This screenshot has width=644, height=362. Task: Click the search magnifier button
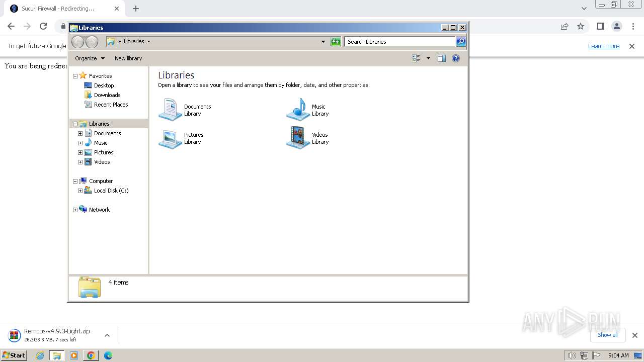(x=461, y=42)
